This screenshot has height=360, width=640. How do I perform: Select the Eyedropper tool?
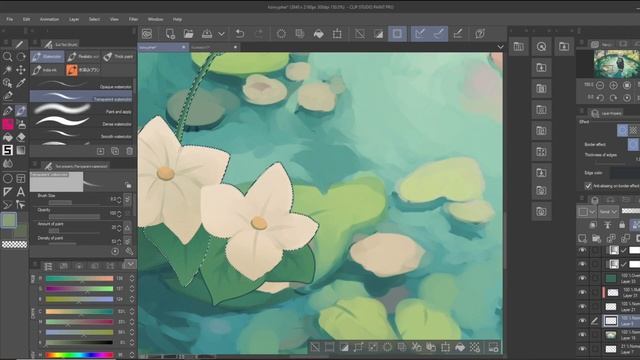[x=21, y=83]
